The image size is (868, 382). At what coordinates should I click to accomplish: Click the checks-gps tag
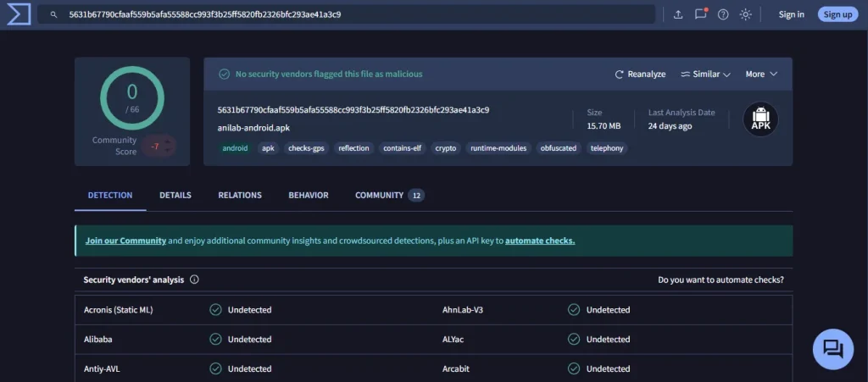pos(306,148)
